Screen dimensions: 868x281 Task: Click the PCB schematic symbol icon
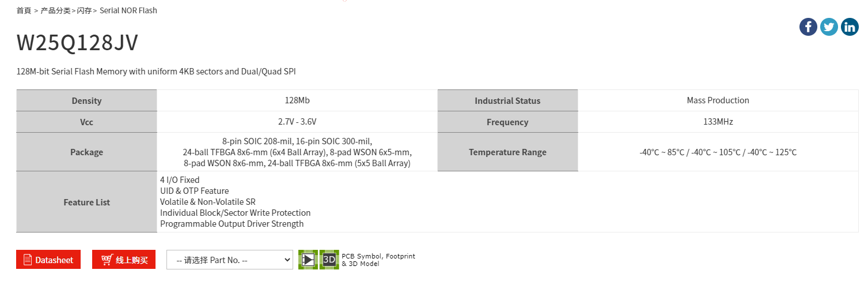click(x=308, y=260)
